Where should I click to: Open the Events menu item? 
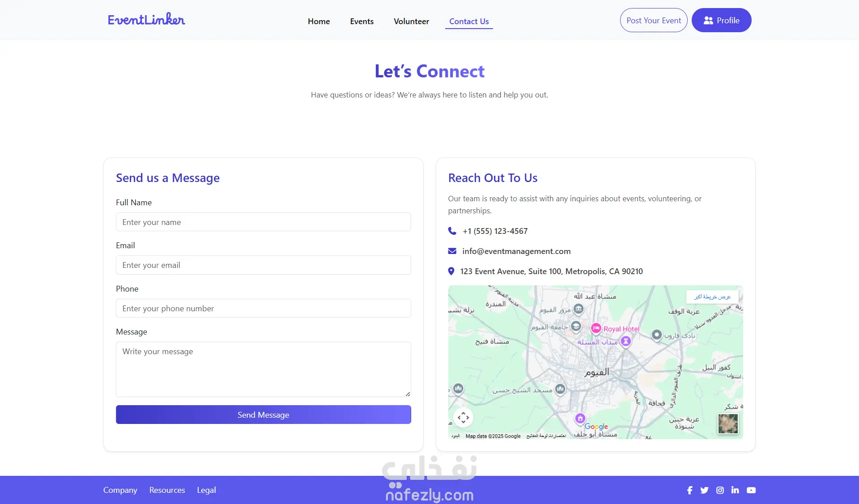(361, 21)
